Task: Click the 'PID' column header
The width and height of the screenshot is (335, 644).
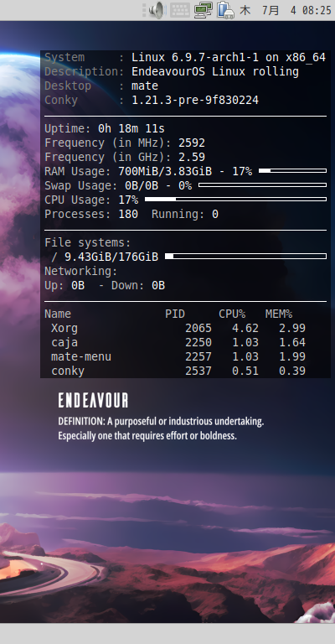Action: [x=175, y=314]
